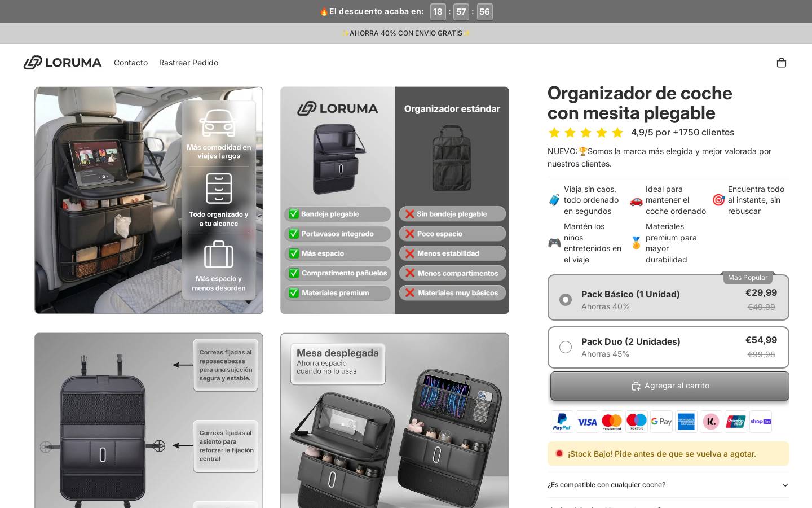Click '4,9/5 por +1750 clientes' reviews text
The image size is (812, 508).
(682, 132)
